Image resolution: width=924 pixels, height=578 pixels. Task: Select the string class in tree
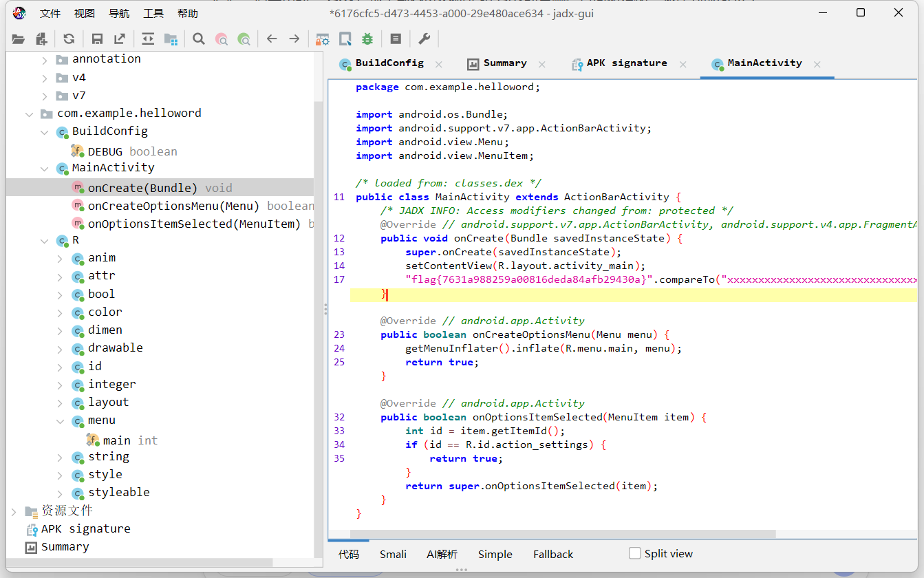(x=109, y=457)
